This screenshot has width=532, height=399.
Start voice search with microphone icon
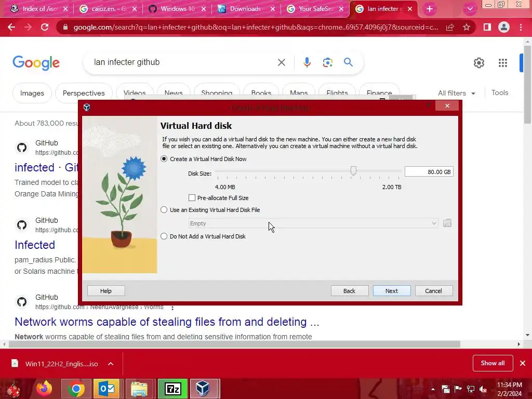pyautogui.click(x=307, y=62)
